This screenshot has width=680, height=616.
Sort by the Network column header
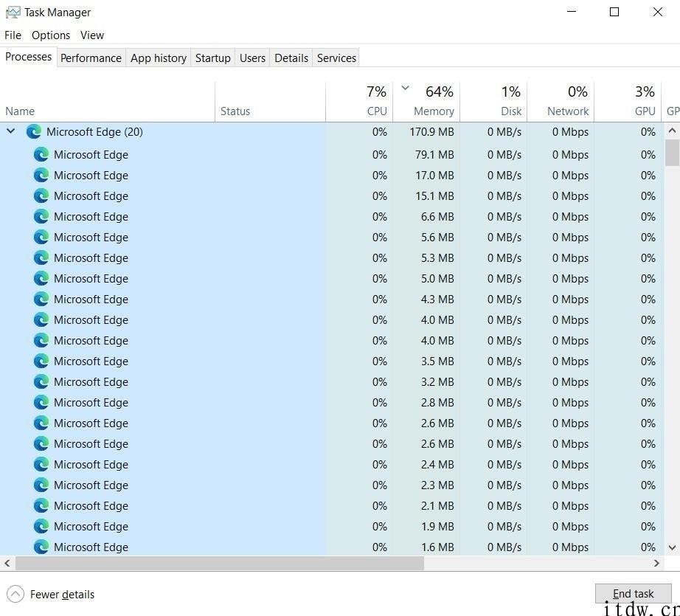coord(561,103)
